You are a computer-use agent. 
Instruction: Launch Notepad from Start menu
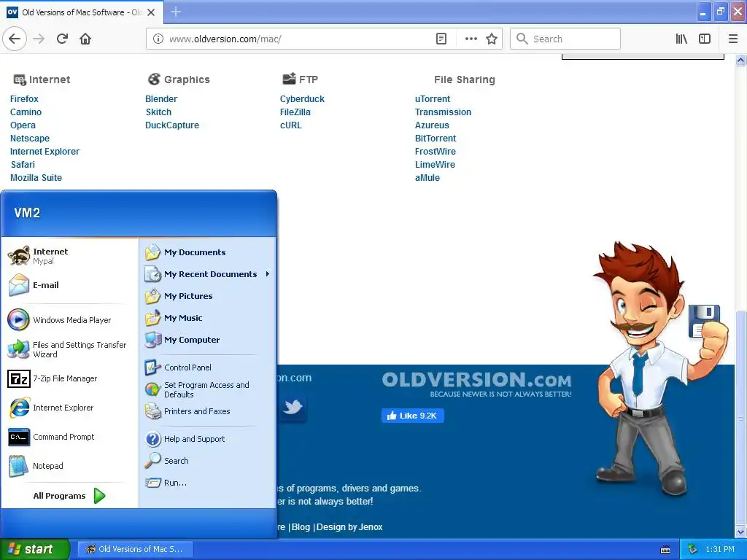click(69, 466)
